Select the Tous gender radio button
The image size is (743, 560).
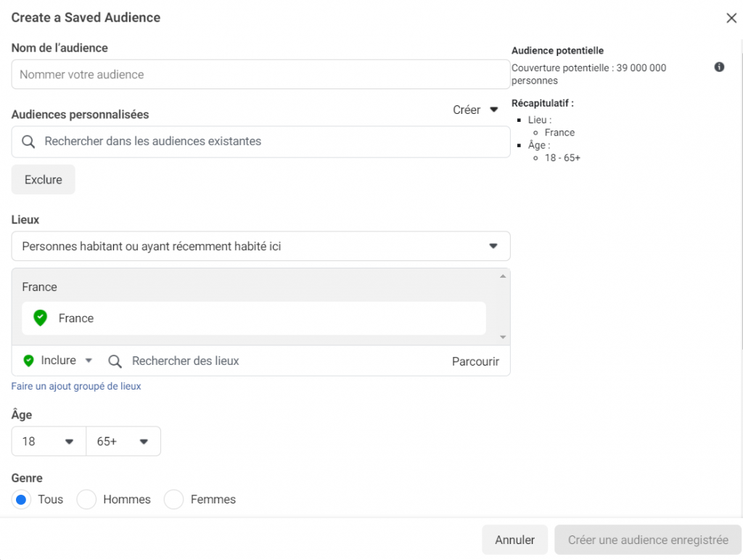click(21, 500)
